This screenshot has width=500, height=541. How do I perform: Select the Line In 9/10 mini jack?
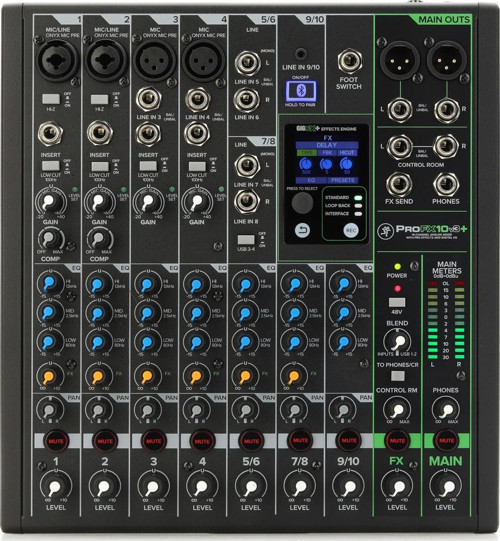(x=301, y=55)
